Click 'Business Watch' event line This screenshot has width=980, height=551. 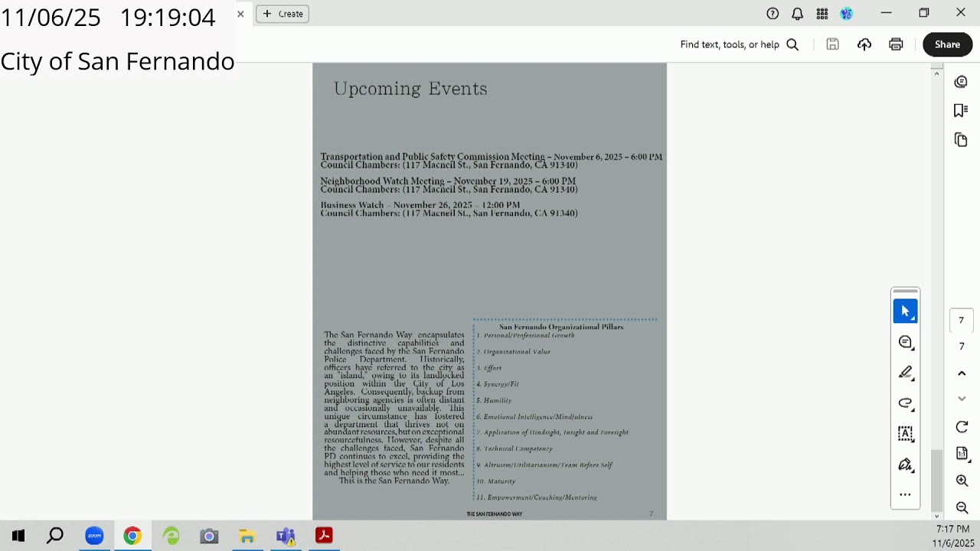tap(420, 205)
